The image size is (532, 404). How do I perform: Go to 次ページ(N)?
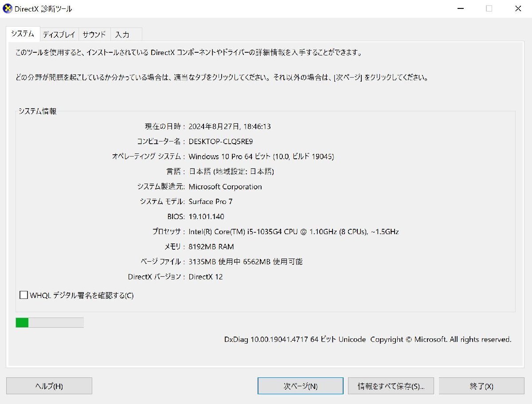pos(301,386)
